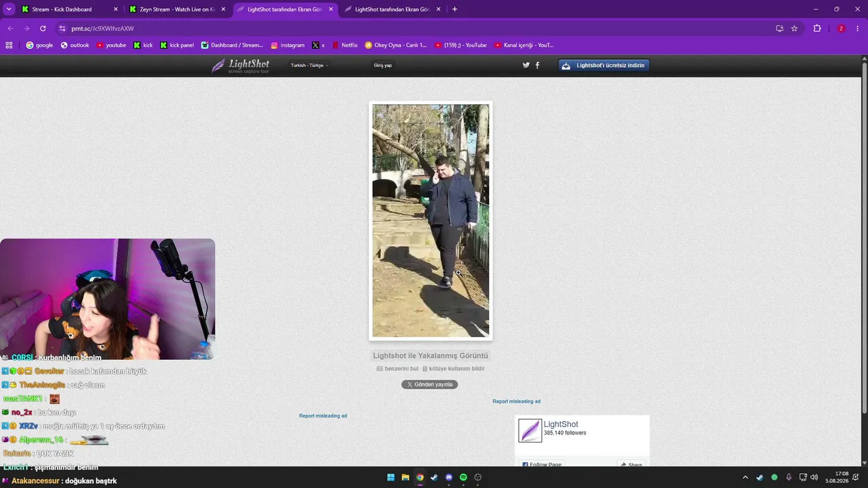Open OBS Studio from the taskbar

point(478,477)
